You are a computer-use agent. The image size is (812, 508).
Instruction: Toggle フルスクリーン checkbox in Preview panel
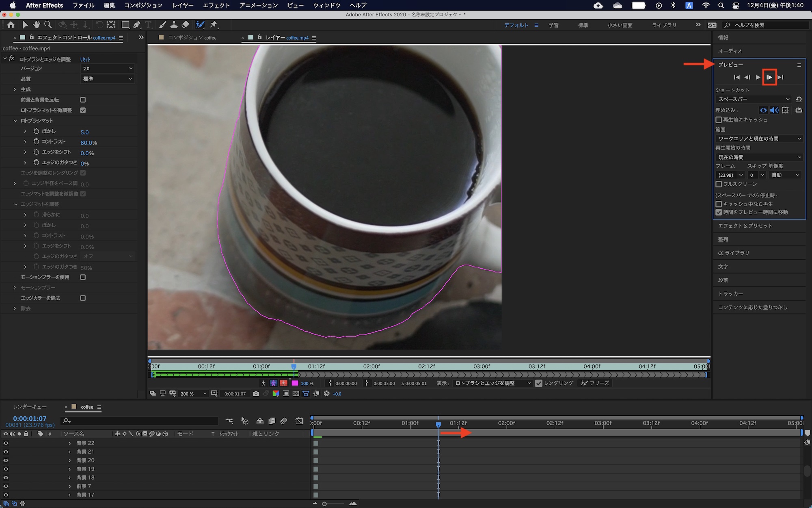[719, 184]
